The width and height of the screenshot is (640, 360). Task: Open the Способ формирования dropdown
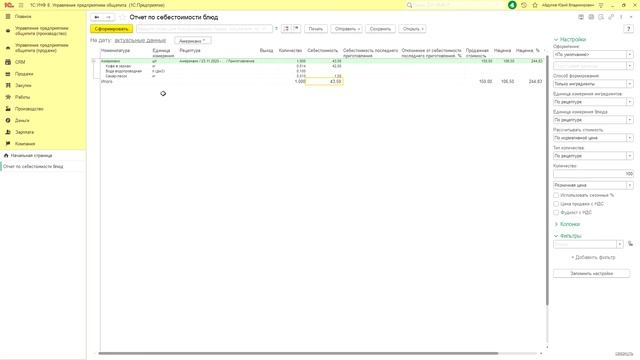tap(630, 84)
